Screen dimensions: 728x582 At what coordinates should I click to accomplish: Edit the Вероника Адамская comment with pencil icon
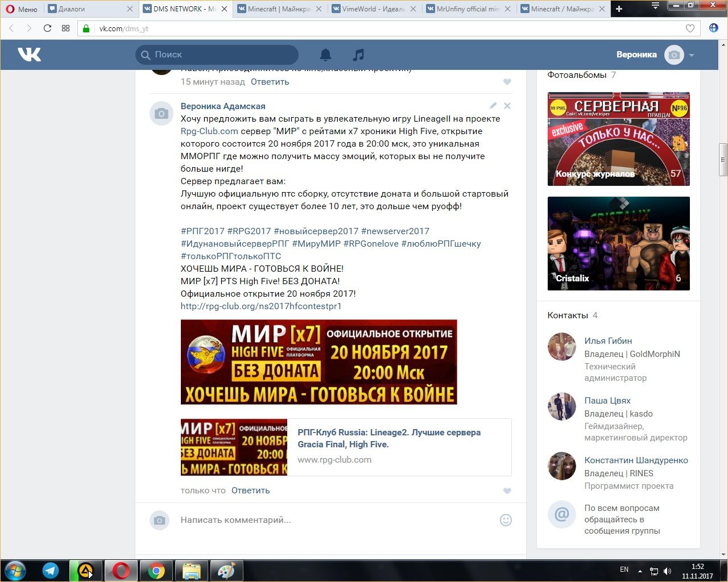[493, 106]
